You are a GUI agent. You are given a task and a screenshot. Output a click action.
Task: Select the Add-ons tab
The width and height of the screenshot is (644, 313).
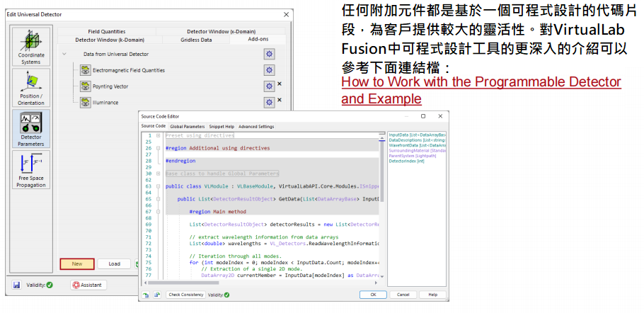pyautogui.click(x=258, y=40)
